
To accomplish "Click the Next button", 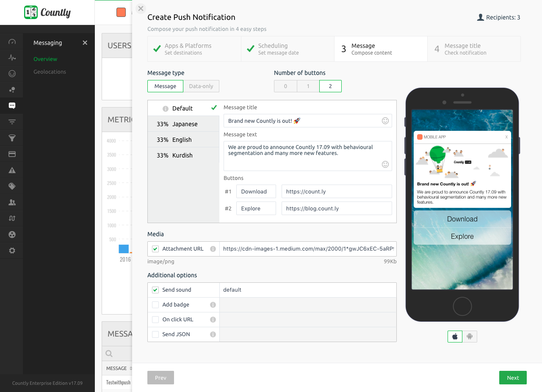I will (513, 378).
